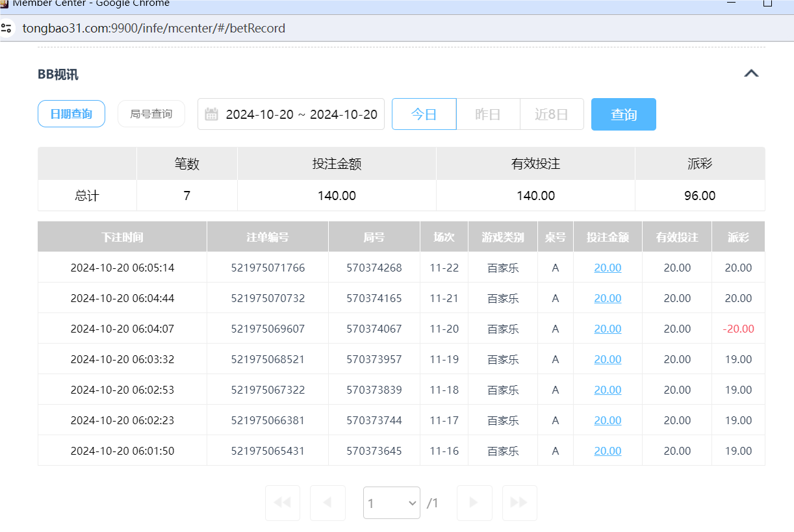
Task: Click the previous-page arrow
Action: point(327,503)
